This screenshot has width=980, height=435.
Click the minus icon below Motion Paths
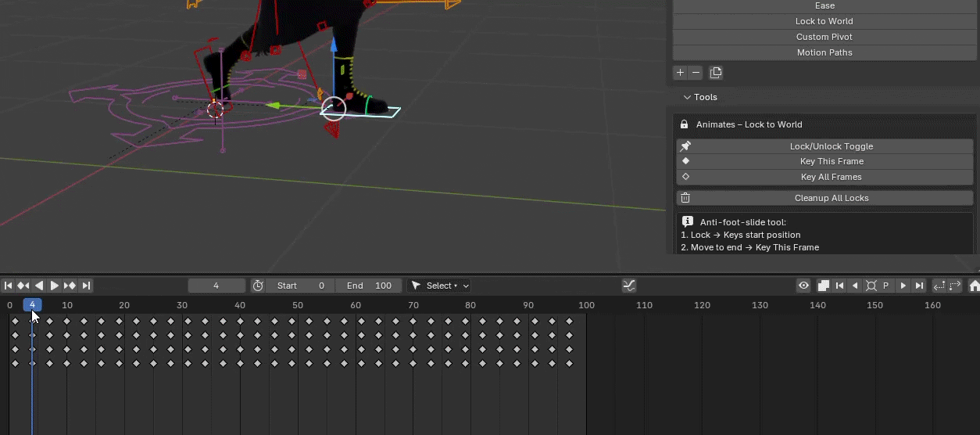click(x=696, y=73)
